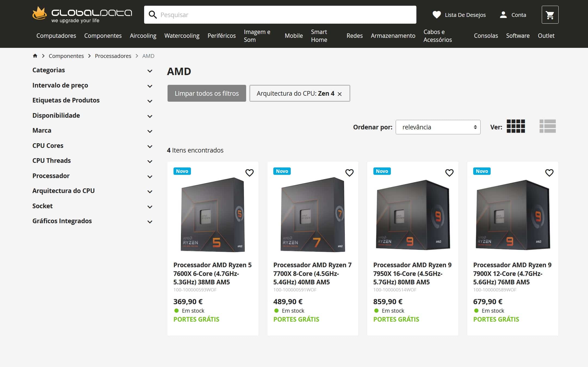Click the Ryzen 7 box image
588x367 pixels.
click(313, 214)
